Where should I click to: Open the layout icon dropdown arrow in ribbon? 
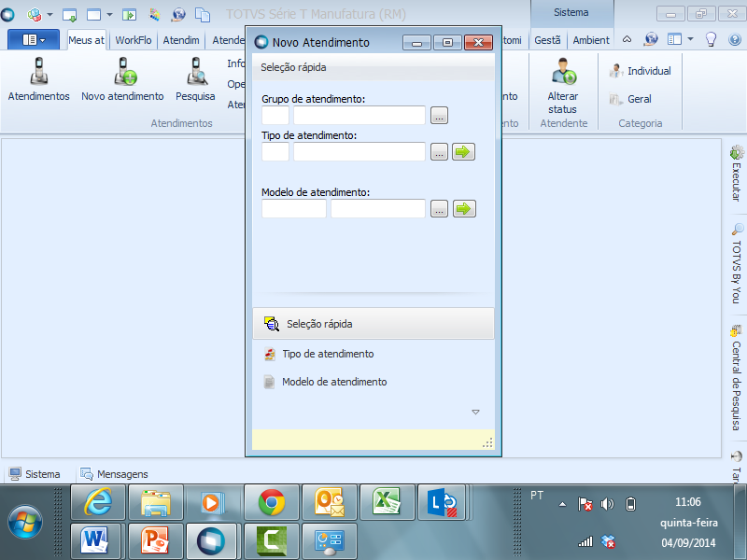tap(690, 39)
